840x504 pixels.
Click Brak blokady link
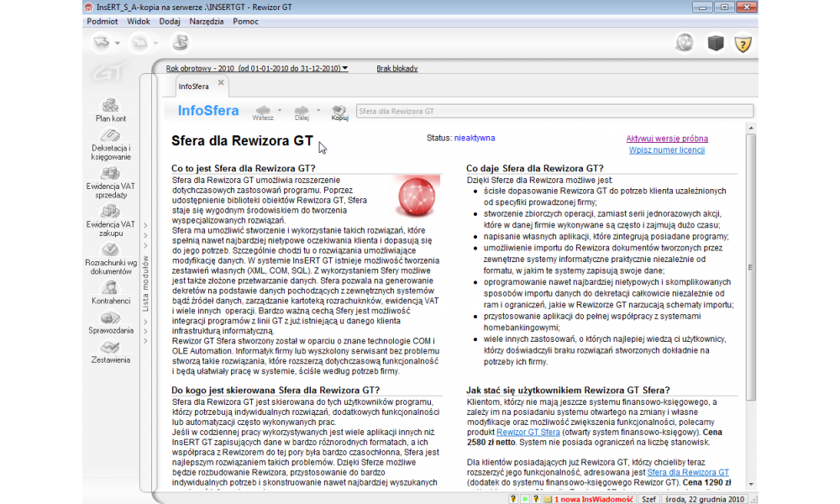(397, 69)
